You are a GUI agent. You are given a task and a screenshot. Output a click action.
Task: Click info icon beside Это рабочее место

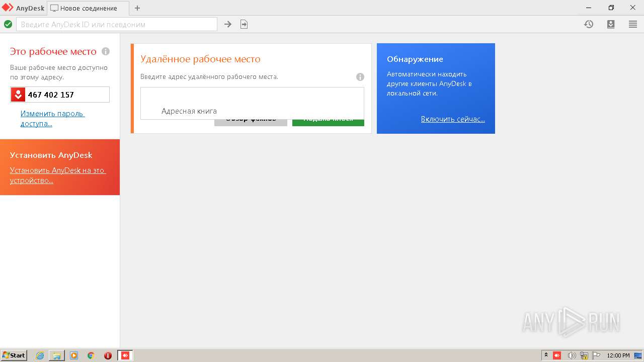(106, 51)
